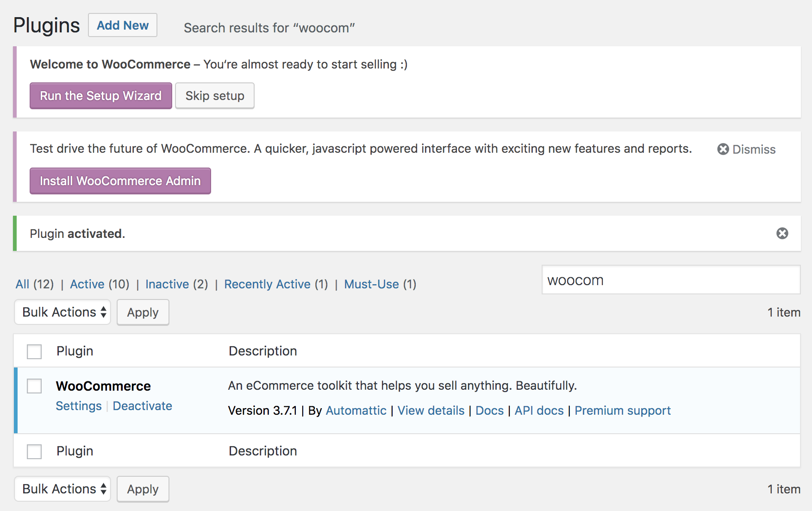Focus the plugin search field containing woocom
The height and width of the screenshot is (511, 812).
point(671,280)
